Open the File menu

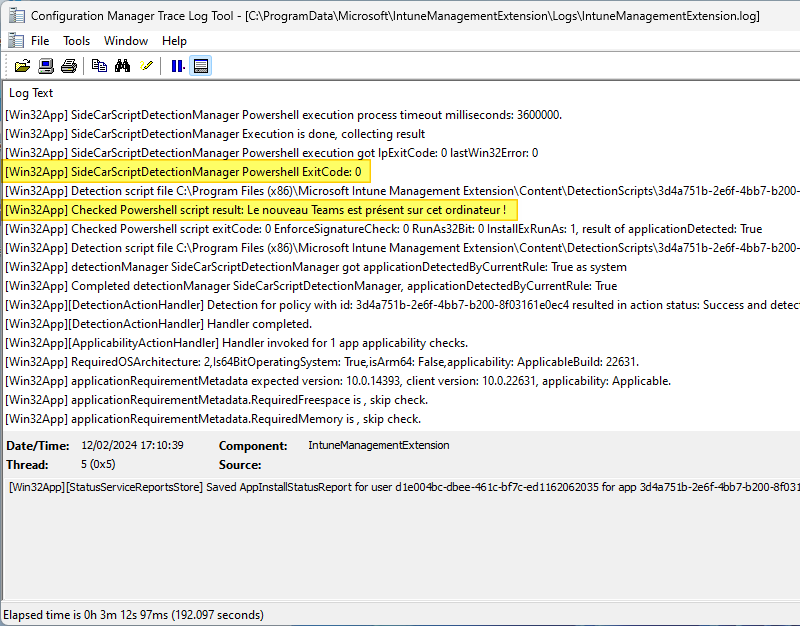tap(40, 41)
